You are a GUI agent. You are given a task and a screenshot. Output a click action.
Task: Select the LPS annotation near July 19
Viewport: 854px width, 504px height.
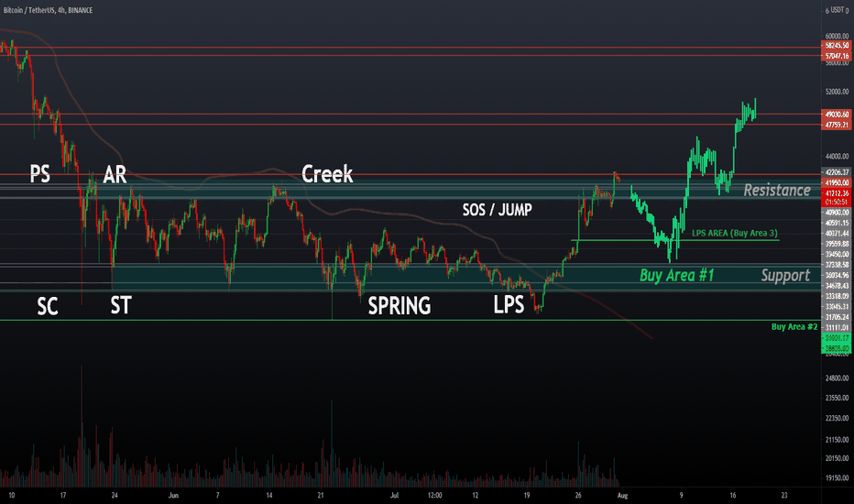[509, 304]
